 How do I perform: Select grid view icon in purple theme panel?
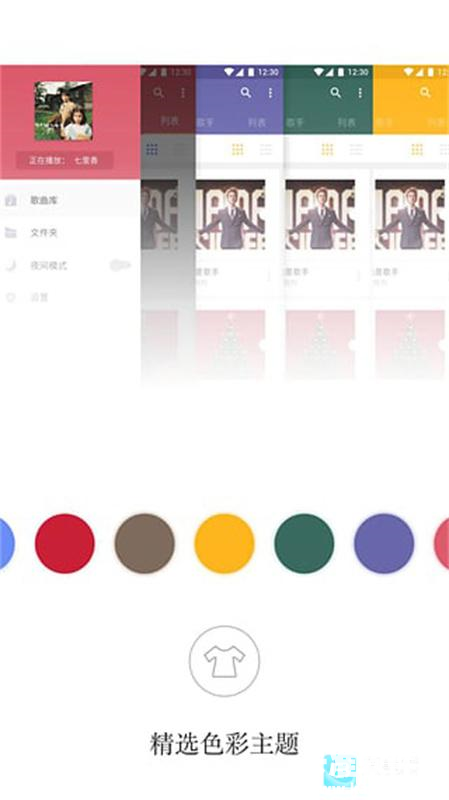(237, 149)
